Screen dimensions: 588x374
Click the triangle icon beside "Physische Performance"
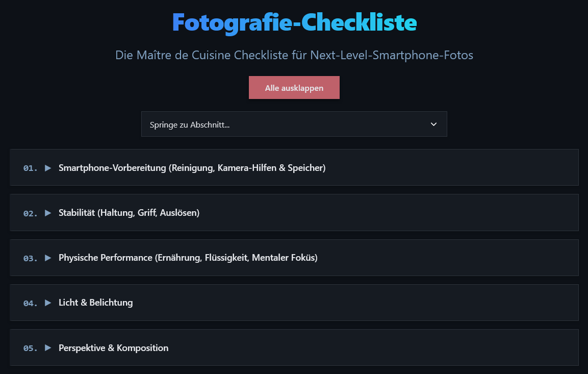click(x=47, y=258)
